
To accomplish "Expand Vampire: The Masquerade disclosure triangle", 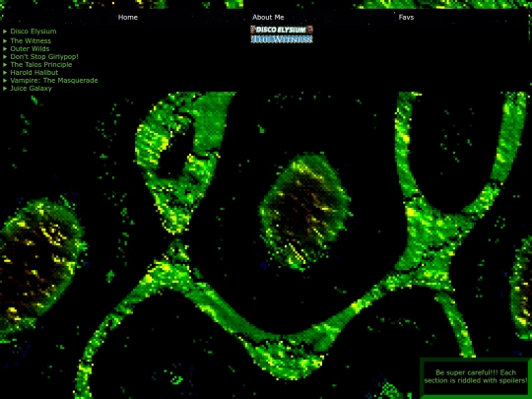I will point(5,81).
